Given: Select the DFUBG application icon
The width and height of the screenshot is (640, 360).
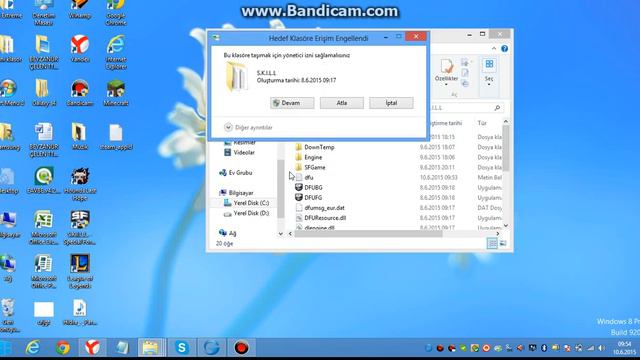Looking at the screenshot, I should point(299,187).
